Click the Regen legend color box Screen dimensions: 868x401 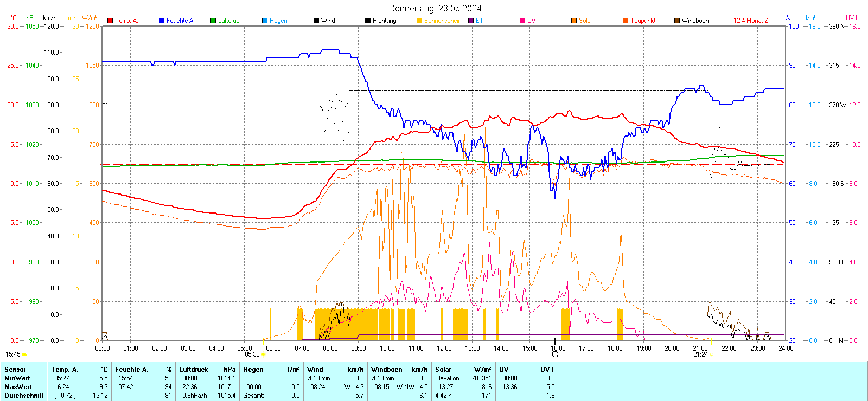click(265, 21)
